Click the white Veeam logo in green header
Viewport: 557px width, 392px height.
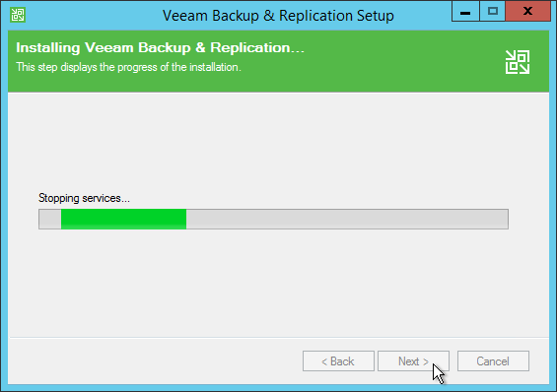pyautogui.click(x=518, y=62)
